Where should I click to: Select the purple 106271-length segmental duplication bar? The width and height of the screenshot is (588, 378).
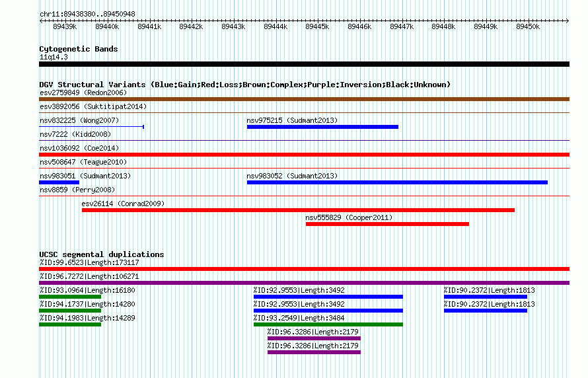(x=304, y=283)
